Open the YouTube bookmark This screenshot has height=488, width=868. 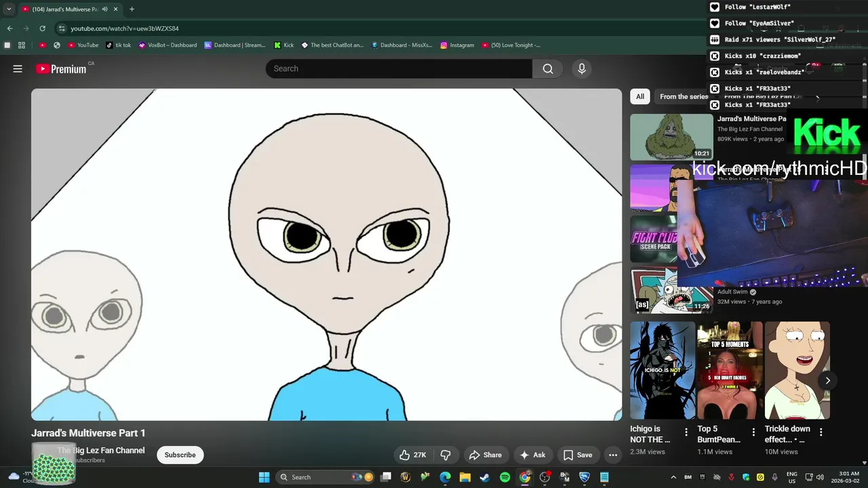pyautogui.click(x=83, y=45)
